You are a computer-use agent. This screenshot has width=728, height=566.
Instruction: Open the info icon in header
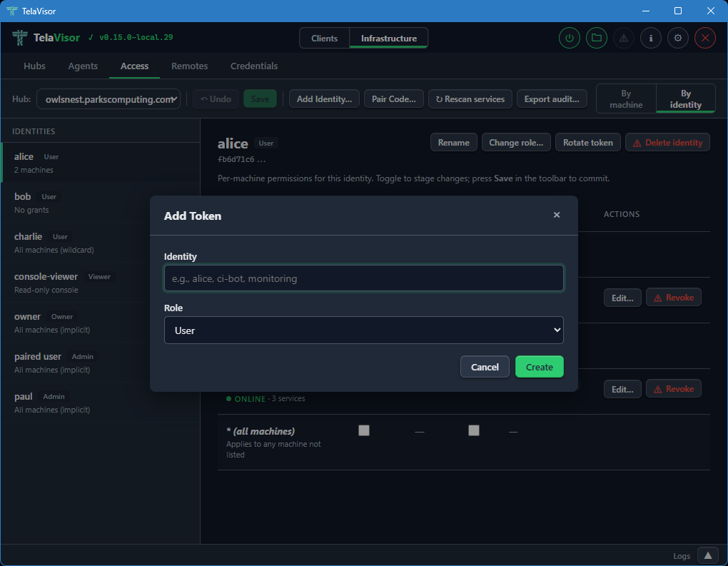click(651, 38)
